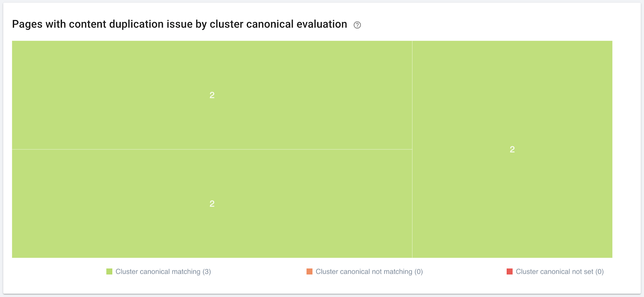Open the help question mark icon beside title
Screen dimensions: 644x297
pos(357,25)
